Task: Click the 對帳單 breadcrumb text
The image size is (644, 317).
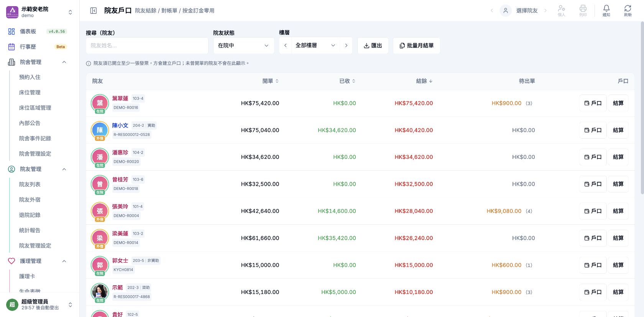Action: tap(169, 11)
